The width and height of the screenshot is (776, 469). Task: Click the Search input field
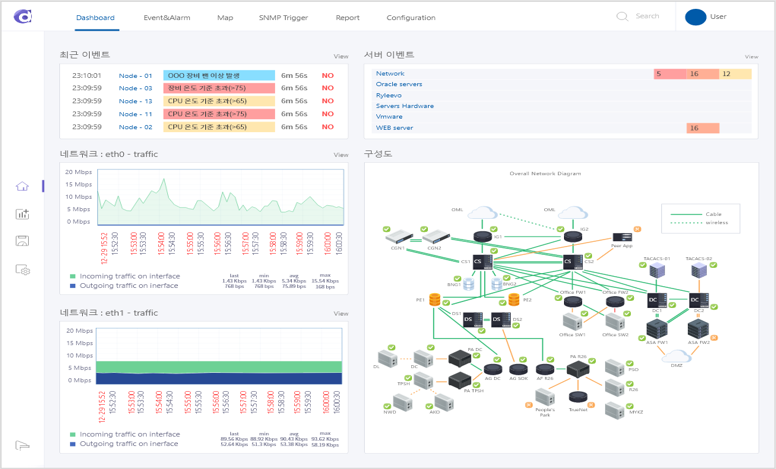pyautogui.click(x=648, y=17)
